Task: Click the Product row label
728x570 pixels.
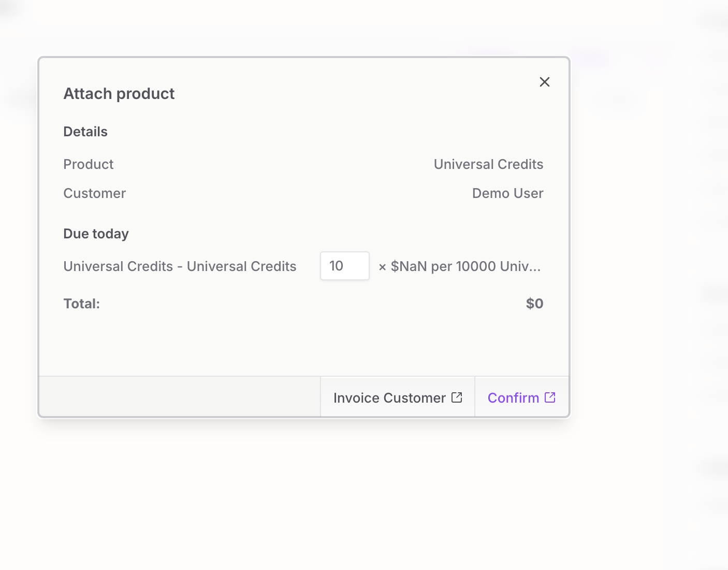Action: 89,164
